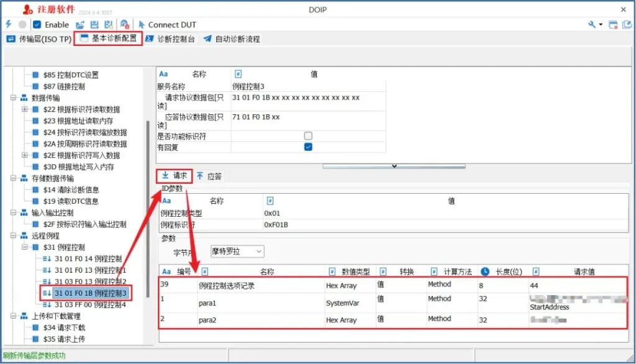Collapse the 远程例程 tree group
This screenshot has height=364, width=636.
point(14,236)
